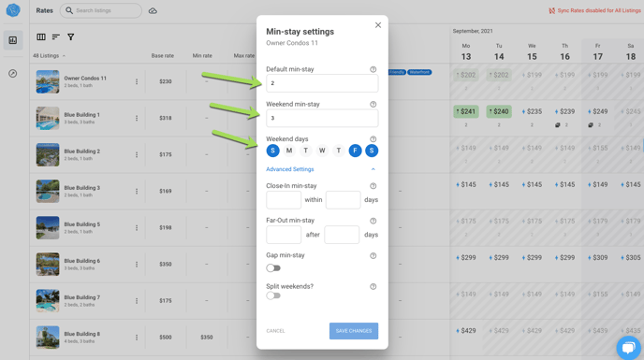Toggle Monday as weekend day
Image resolution: width=644 pixels, height=360 pixels.
pos(289,151)
